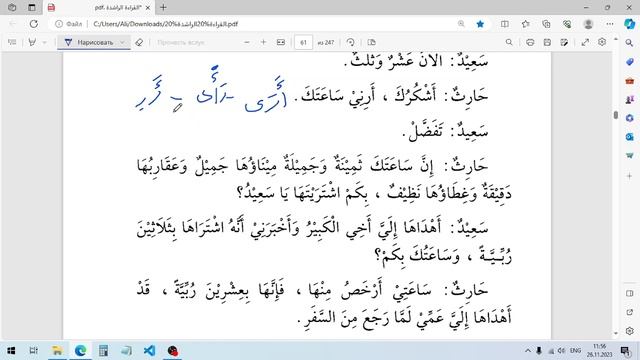Open sidebar Microsoft 365 icon
Screen dimensions: 640x360
(x=630, y=118)
